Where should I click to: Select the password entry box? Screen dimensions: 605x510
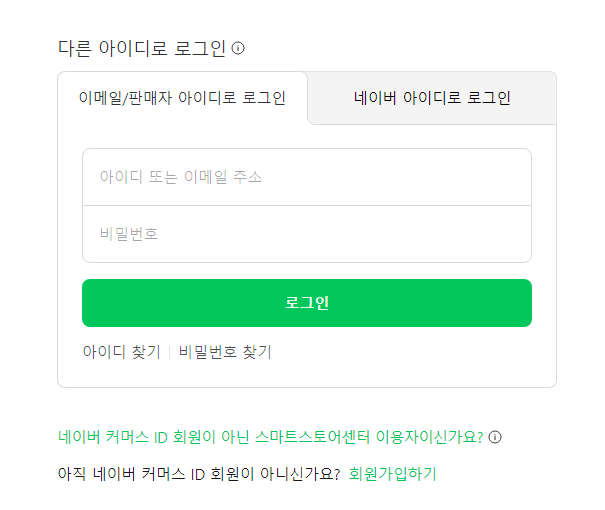coord(306,234)
